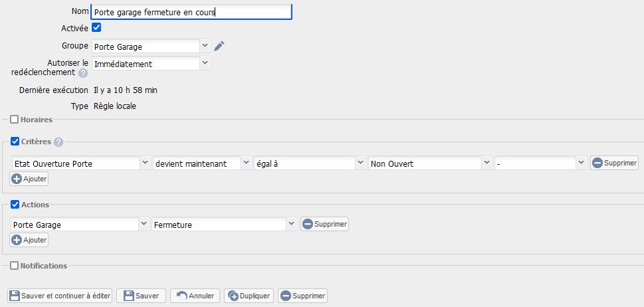Viewport: 644px width, 307px height.
Task: Open the Etat Ouverture Porte criterion dropdown
Action: point(80,163)
